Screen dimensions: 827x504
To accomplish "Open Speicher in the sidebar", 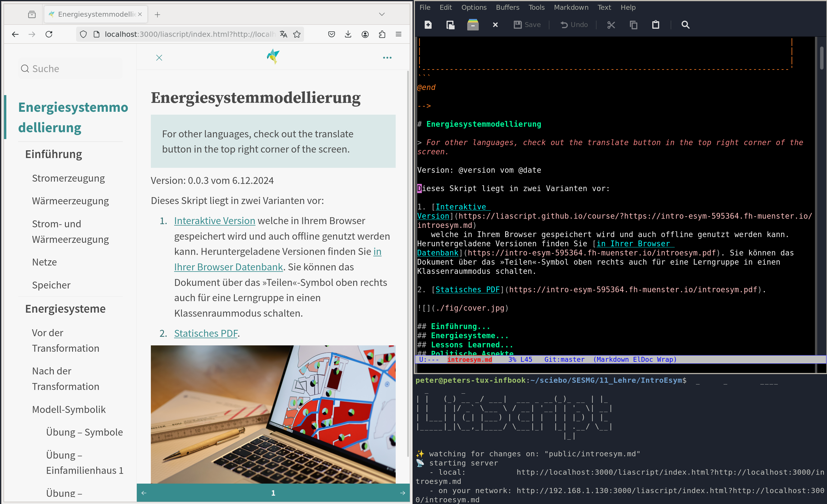I will [x=51, y=285].
